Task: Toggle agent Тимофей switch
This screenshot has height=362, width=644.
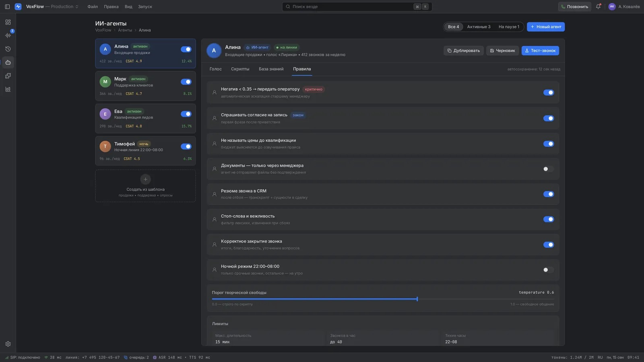Action: [186, 146]
